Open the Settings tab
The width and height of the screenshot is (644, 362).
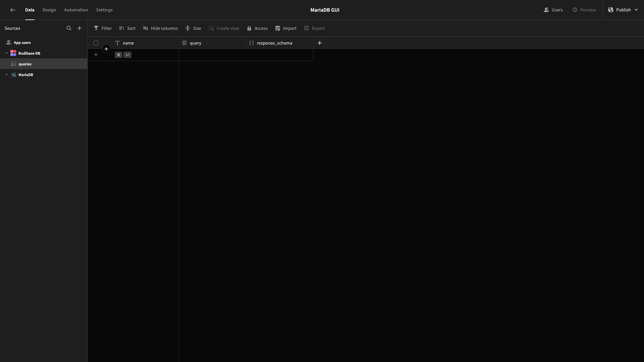pyautogui.click(x=104, y=10)
